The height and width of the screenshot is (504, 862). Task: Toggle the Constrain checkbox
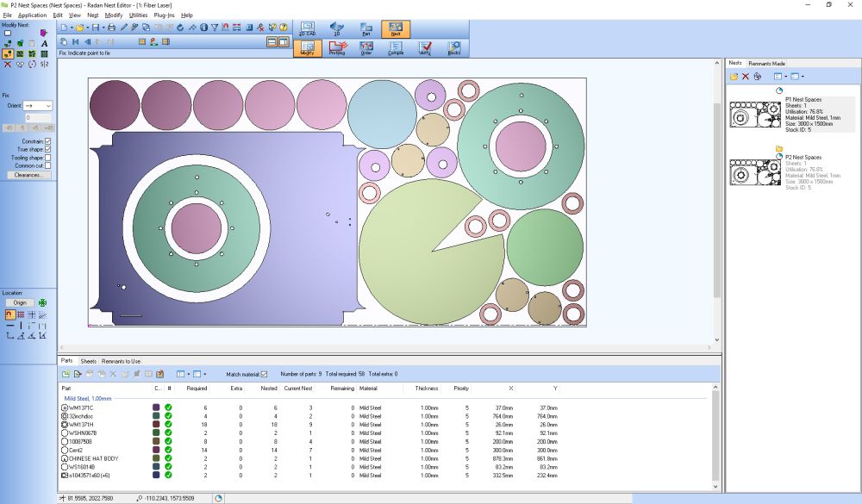coord(47,141)
